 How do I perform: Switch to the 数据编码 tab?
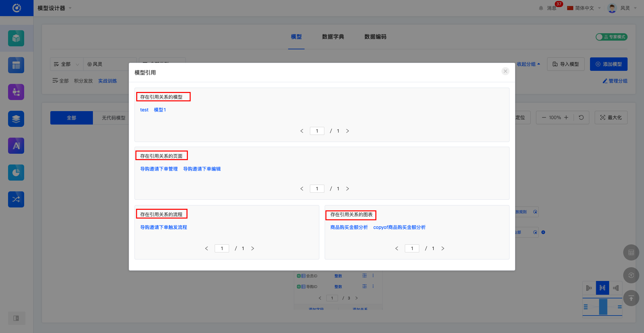click(x=375, y=37)
